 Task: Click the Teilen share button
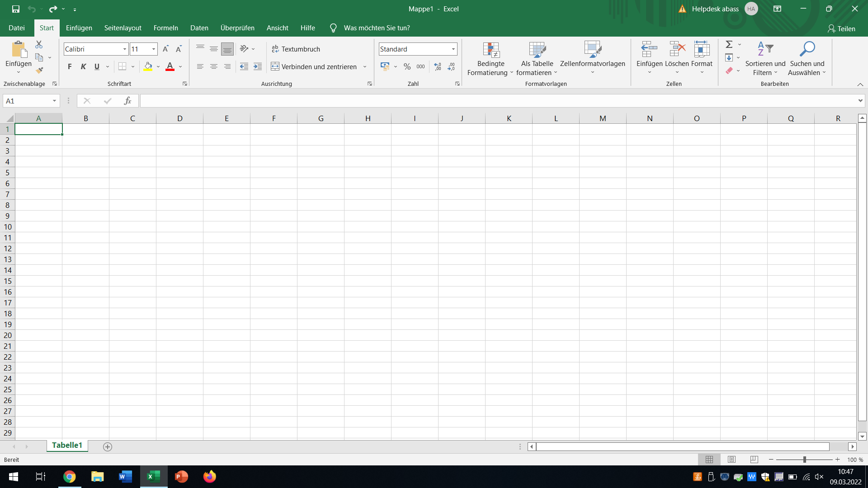(x=841, y=28)
